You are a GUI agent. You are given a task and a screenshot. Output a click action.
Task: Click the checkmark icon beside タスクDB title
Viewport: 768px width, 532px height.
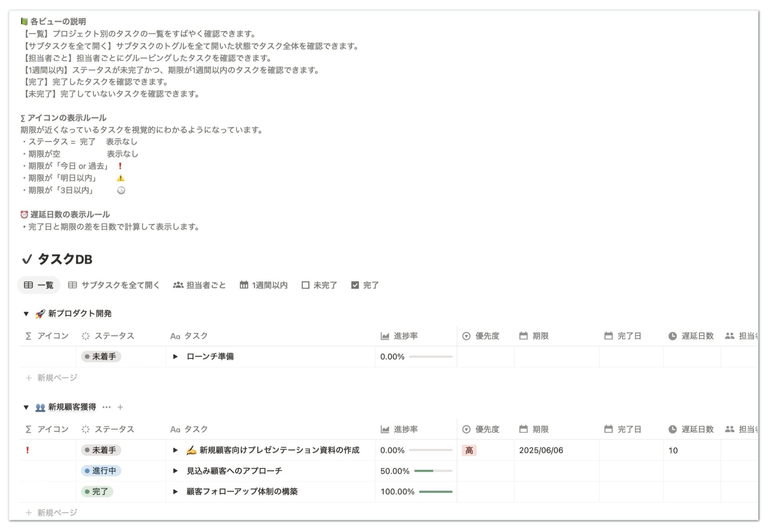27,259
